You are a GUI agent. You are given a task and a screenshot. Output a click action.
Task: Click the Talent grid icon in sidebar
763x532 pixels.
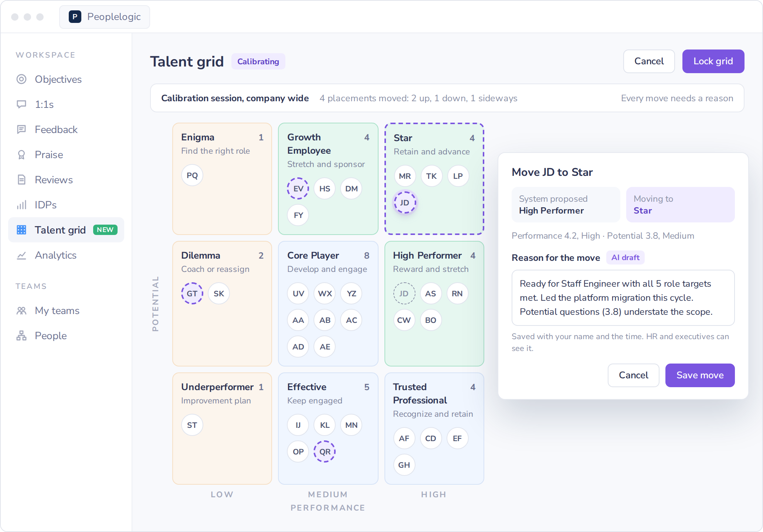tap(21, 230)
